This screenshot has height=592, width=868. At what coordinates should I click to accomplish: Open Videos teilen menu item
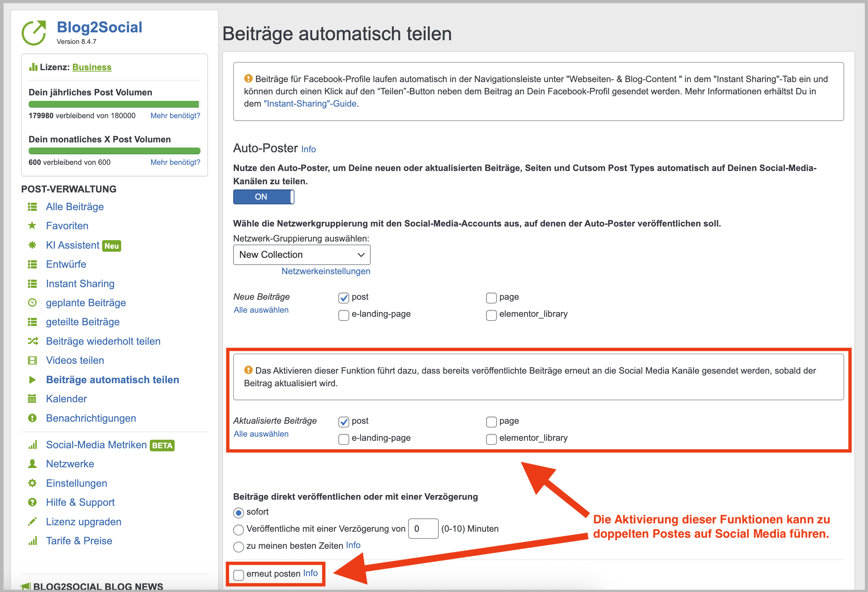click(x=75, y=360)
